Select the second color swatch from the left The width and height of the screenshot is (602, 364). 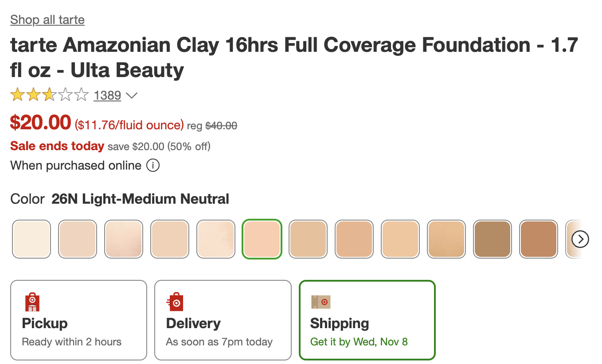point(78,239)
